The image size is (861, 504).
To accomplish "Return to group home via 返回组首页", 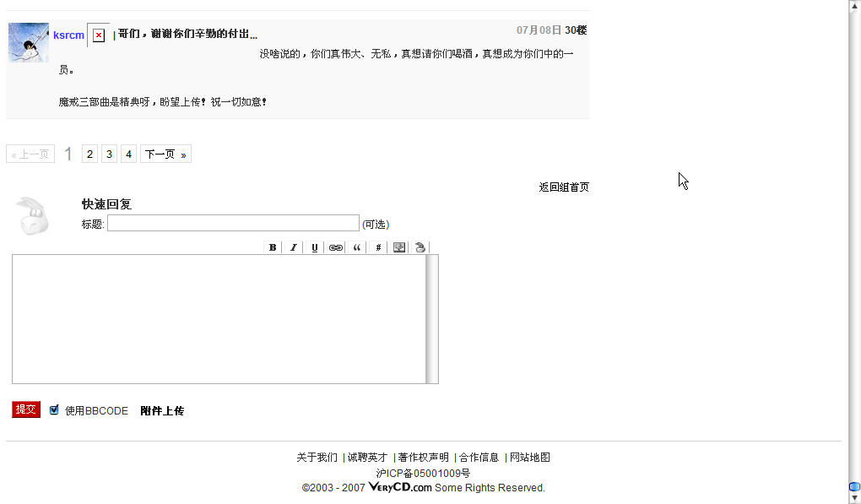I will (x=564, y=187).
